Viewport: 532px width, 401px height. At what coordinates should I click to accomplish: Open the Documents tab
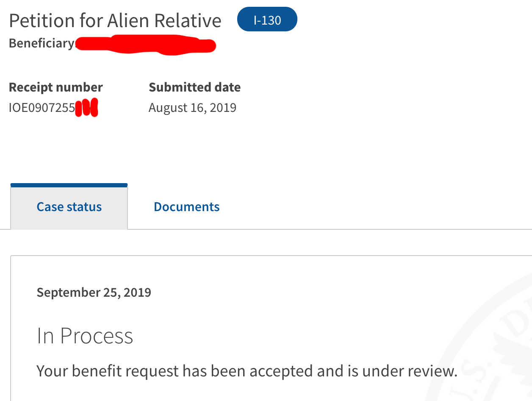coord(186,207)
